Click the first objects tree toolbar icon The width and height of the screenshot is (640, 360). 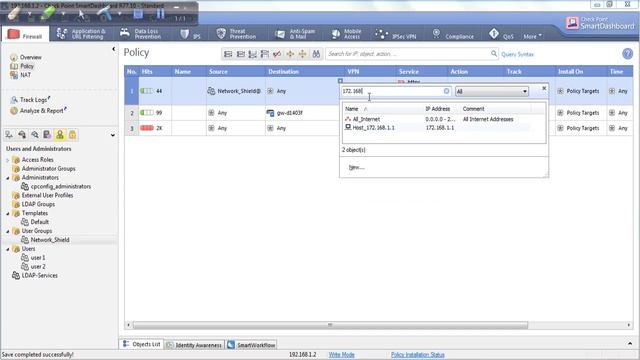click(9, 135)
